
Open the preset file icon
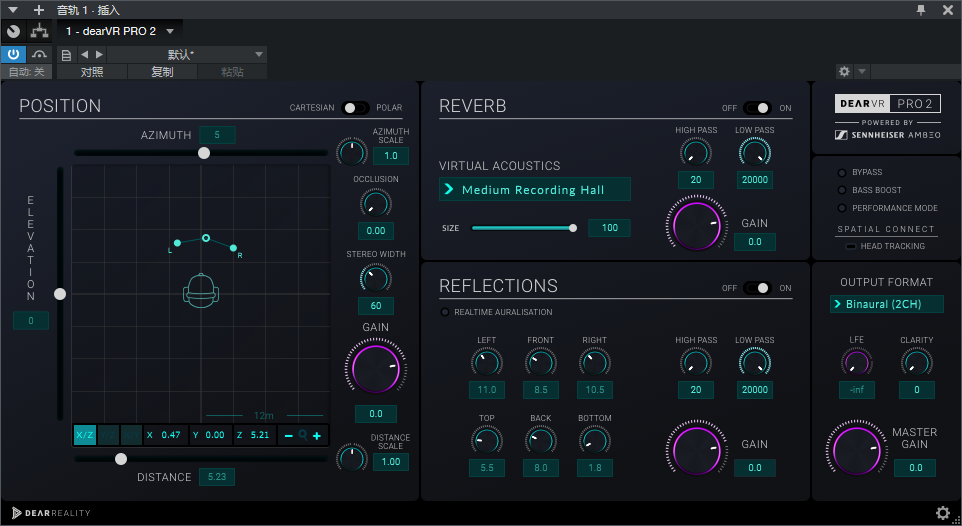[66, 55]
